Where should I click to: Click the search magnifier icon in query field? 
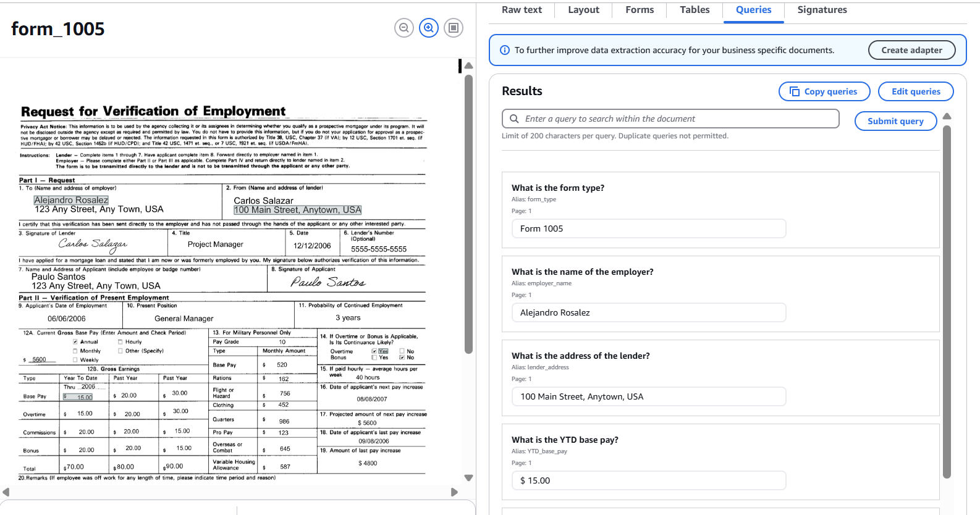point(514,119)
